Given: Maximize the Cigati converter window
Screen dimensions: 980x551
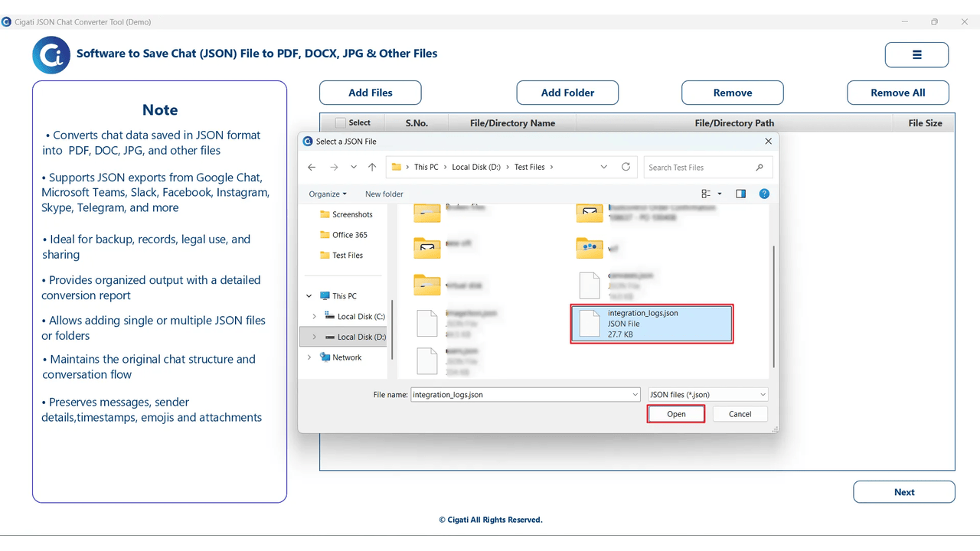Looking at the screenshot, I should tap(934, 22).
